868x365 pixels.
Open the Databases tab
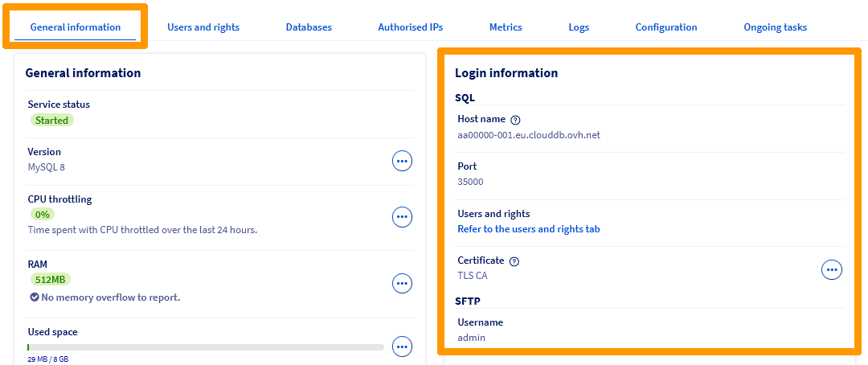pyautogui.click(x=309, y=27)
